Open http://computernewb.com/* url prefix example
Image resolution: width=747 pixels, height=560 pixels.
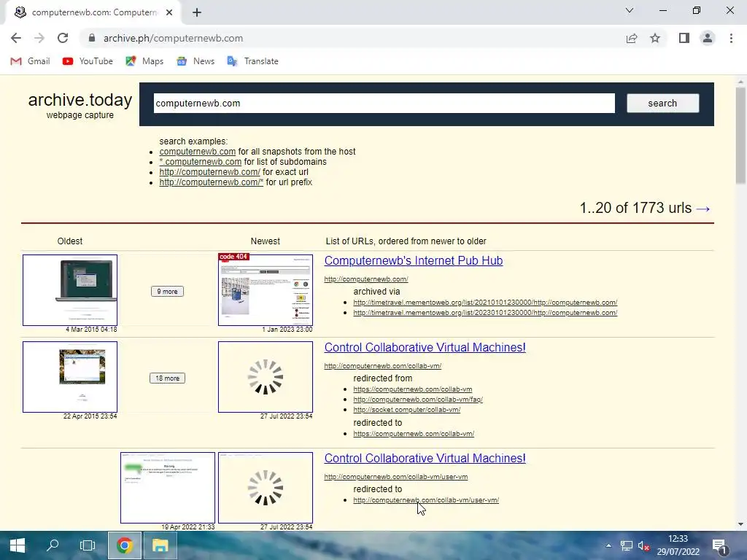pyautogui.click(x=211, y=182)
